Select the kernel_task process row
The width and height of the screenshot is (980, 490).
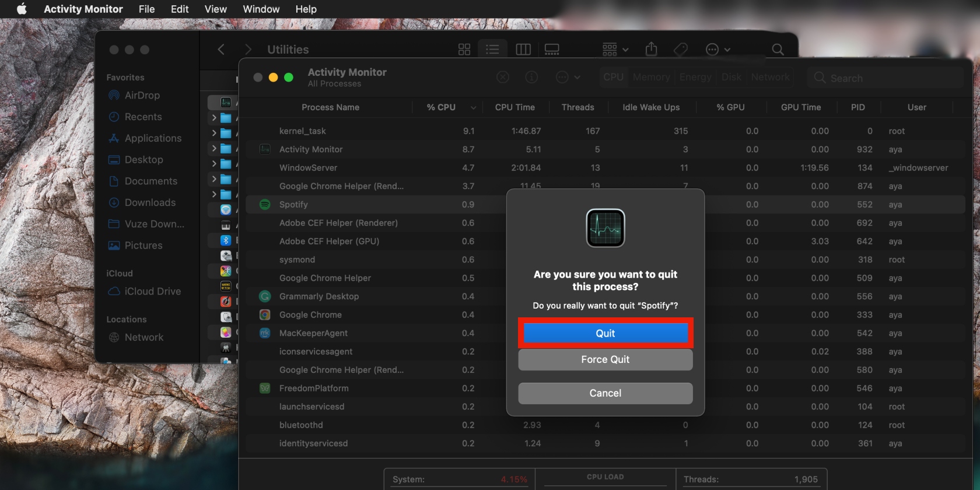tap(605, 131)
